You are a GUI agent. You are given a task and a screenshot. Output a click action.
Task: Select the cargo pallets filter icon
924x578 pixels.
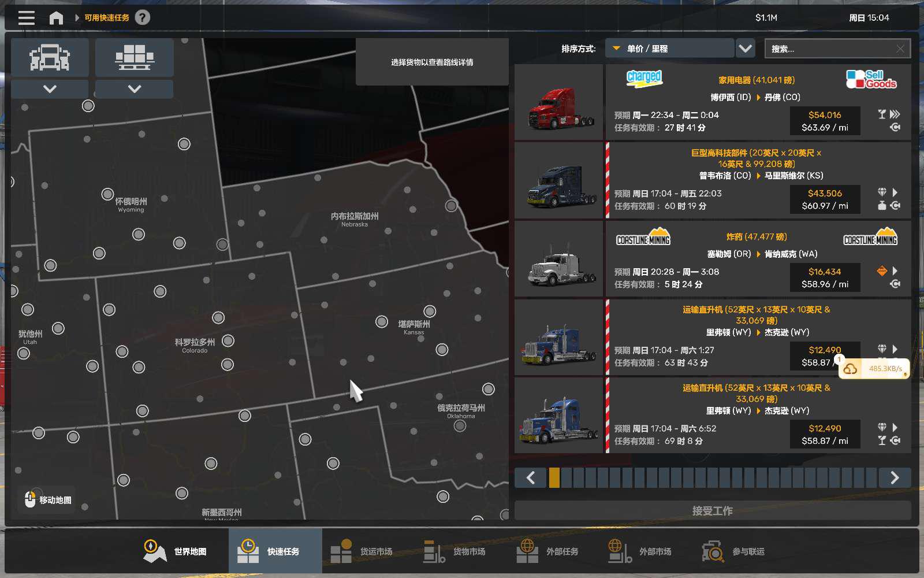pos(134,58)
